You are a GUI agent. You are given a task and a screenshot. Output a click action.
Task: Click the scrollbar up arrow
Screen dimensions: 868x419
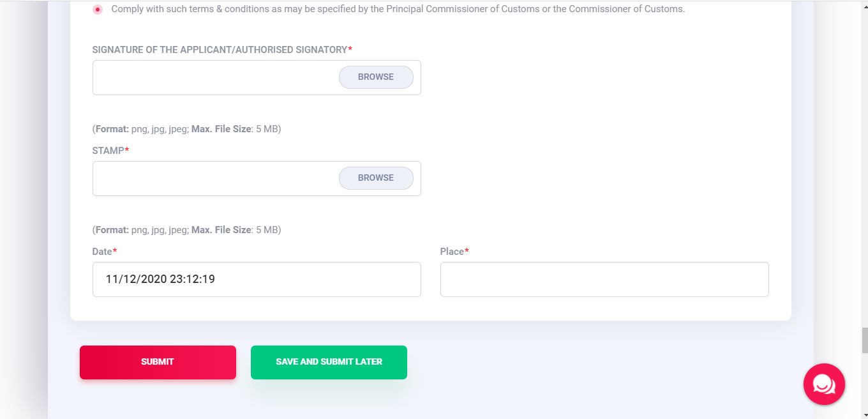tap(865, 4)
